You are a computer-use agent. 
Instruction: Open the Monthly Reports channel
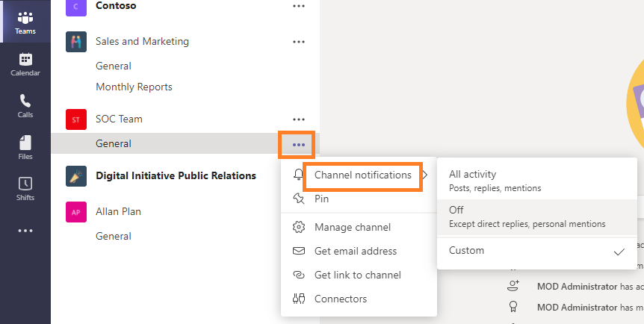134,87
